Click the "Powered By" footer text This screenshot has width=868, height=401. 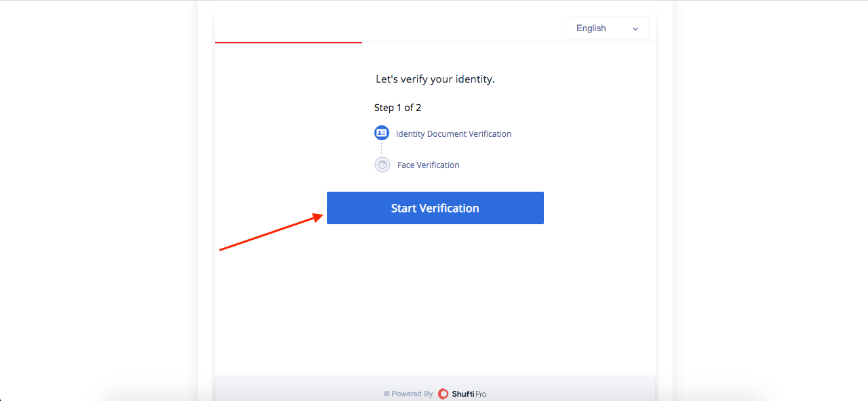pos(412,394)
